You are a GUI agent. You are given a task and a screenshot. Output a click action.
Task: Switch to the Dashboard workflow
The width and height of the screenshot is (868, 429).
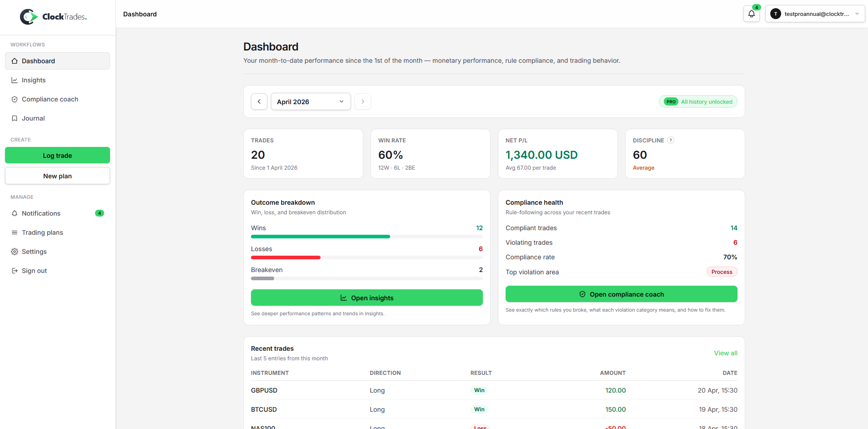[x=38, y=61]
